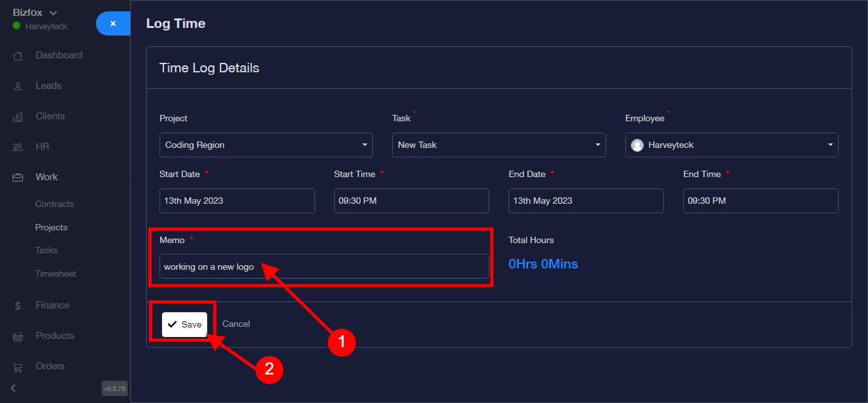This screenshot has width=868, height=403.
Task: Open the Employee dropdown showing Harveyteck
Action: (731, 145)
